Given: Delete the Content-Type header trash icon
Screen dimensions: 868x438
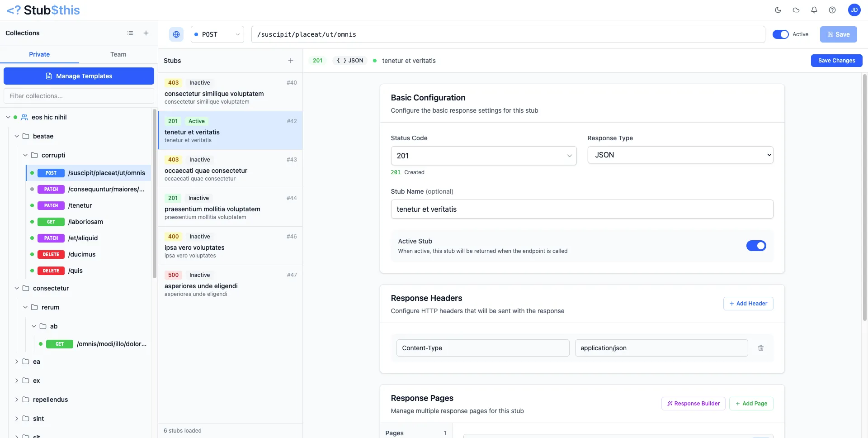Looking at the screenshot, I should [x=761, y=348].
